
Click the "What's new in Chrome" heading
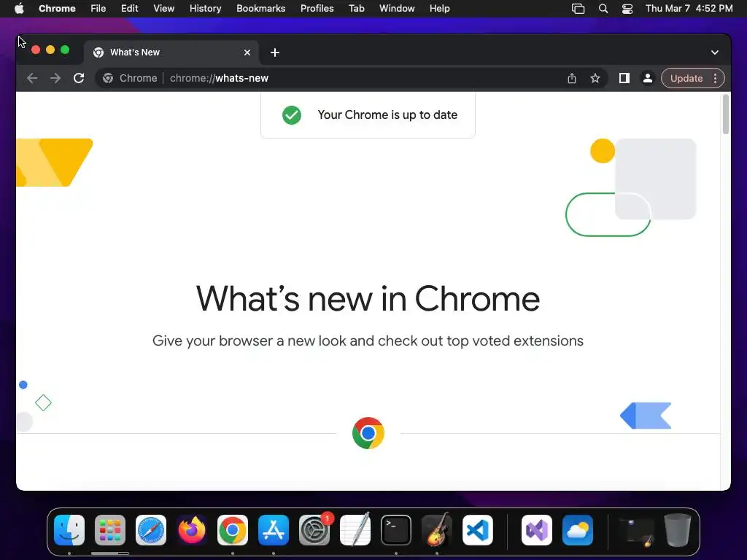368,299
